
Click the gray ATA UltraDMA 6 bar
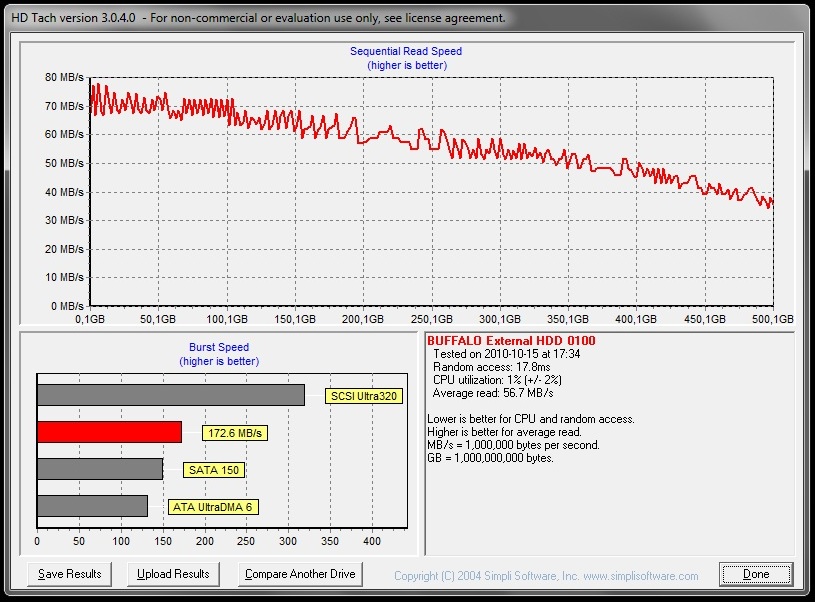pyautogui.click(x=92, y=506)
